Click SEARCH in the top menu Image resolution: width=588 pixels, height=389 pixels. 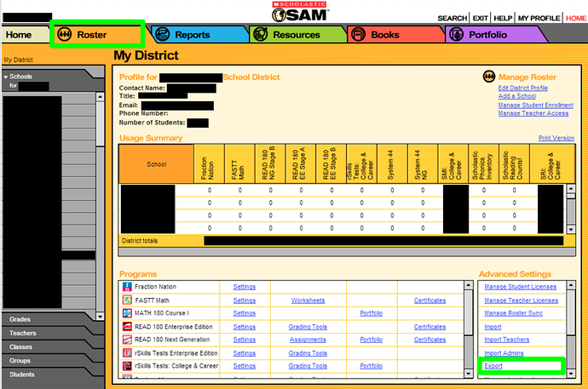click(453, 18)
